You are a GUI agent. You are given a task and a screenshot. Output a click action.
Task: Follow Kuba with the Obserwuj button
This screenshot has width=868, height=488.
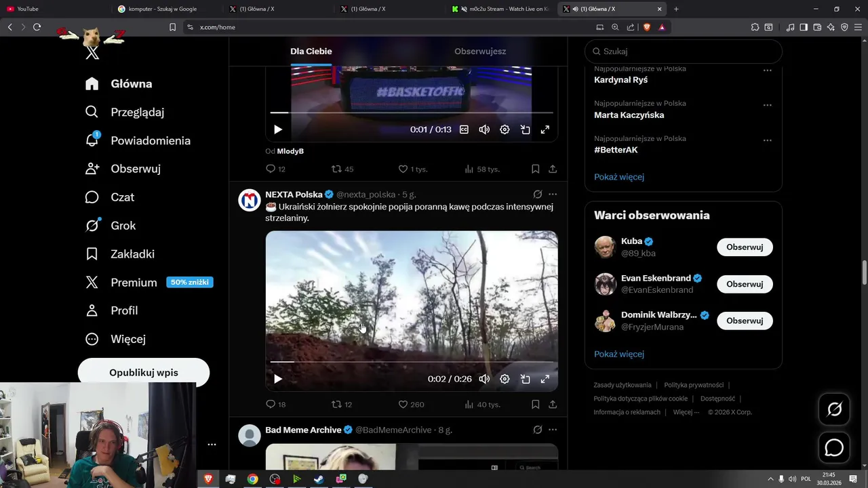[745, 247]
